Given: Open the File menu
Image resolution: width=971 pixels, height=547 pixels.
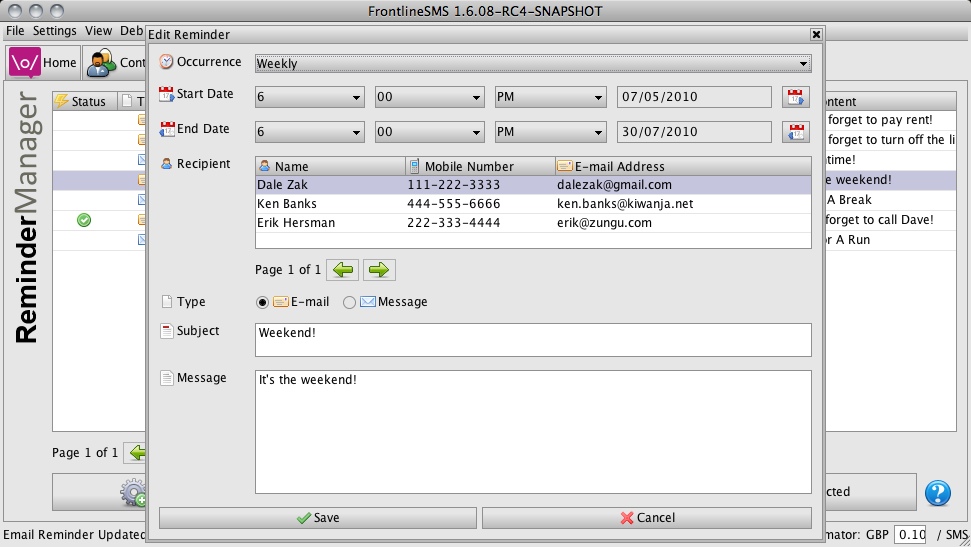Looking at the screenshot, I should [15, 30].
